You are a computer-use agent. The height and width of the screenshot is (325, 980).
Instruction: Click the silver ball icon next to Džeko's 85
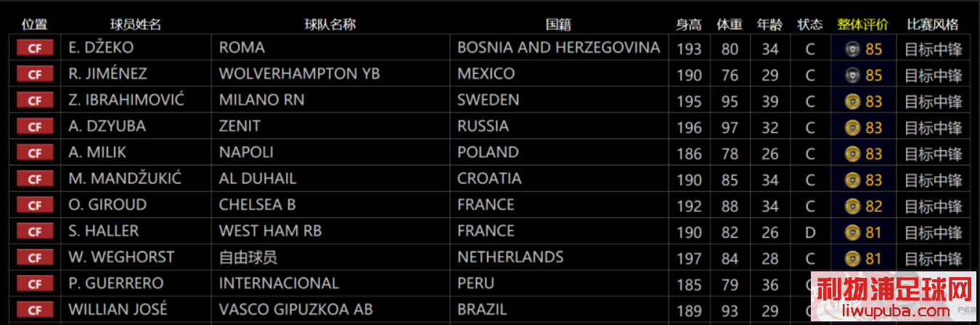tap(853, 49)
